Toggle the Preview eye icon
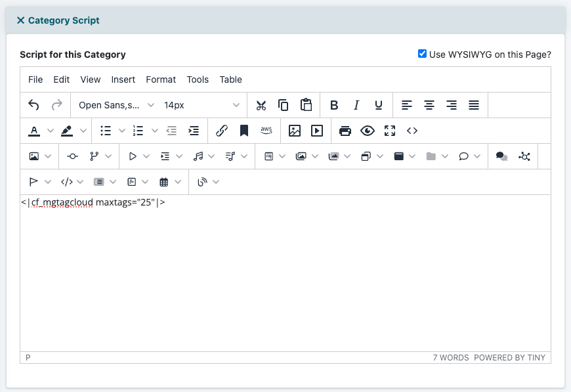This screenshot has height=392, width=571. 368,131
